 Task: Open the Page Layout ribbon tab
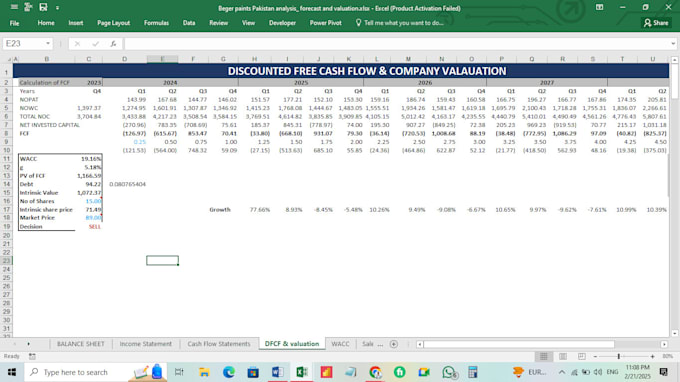click(114, 23)
